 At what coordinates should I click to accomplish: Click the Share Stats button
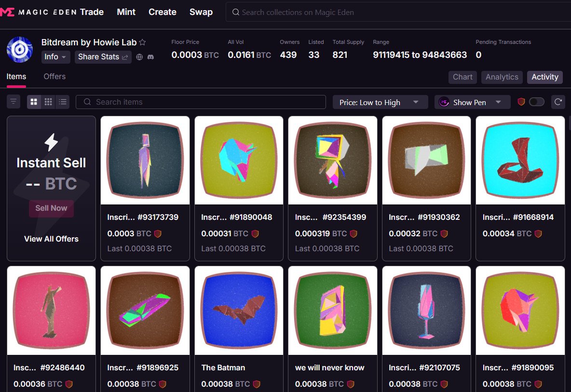(103, 57)
